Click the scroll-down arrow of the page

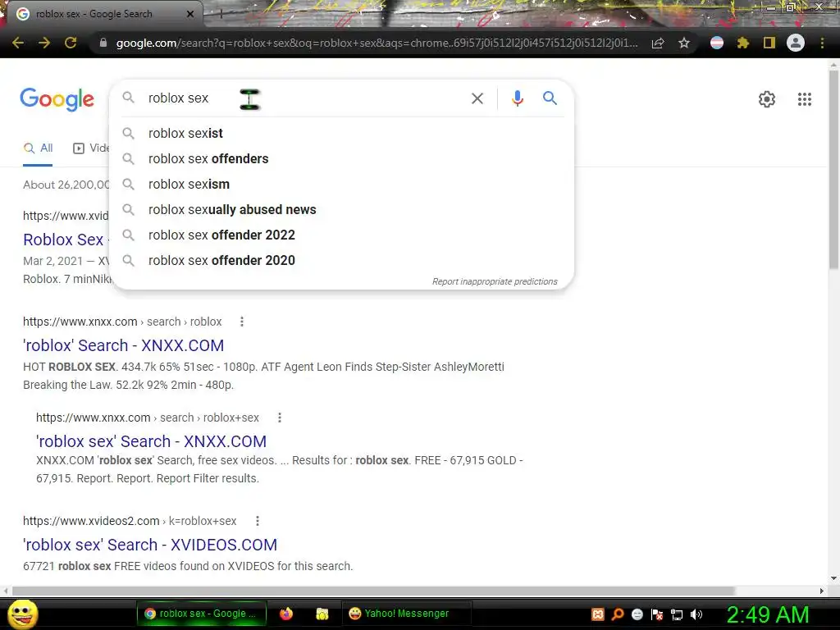[x=833, y=578]
